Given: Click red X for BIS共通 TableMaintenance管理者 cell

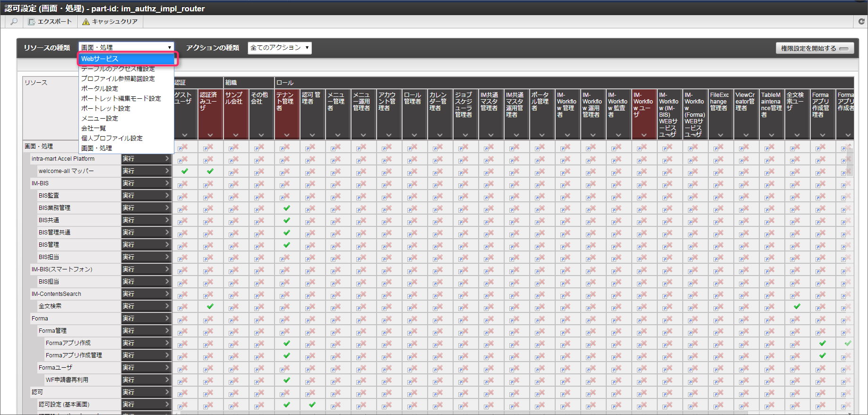Looking at the screenshot, I should (x=772, y=220).
